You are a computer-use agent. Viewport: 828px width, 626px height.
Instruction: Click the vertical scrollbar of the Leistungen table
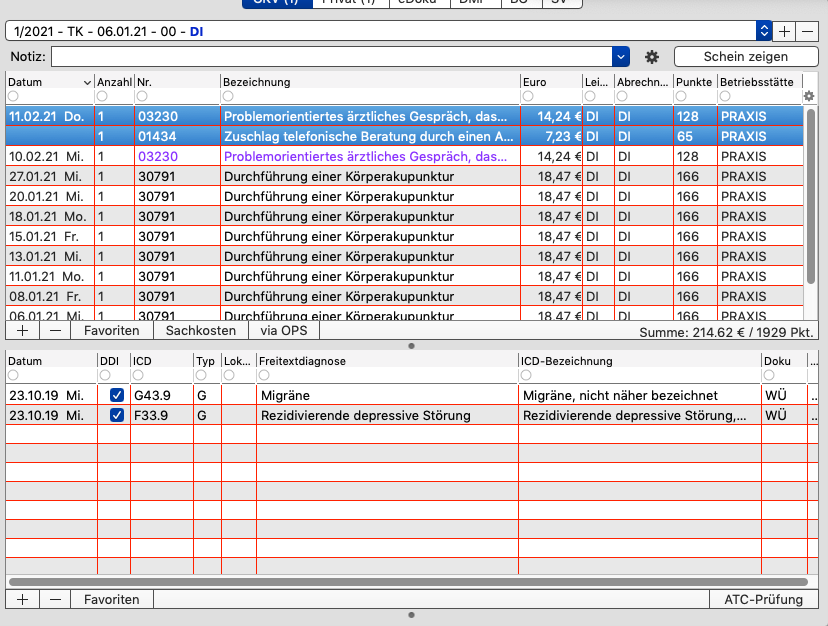point(811,197)
